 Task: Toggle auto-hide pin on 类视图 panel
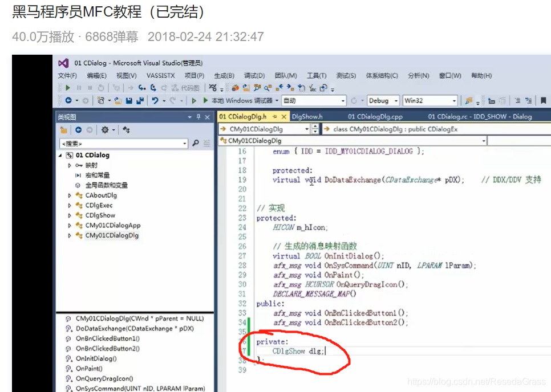(198, 117)
